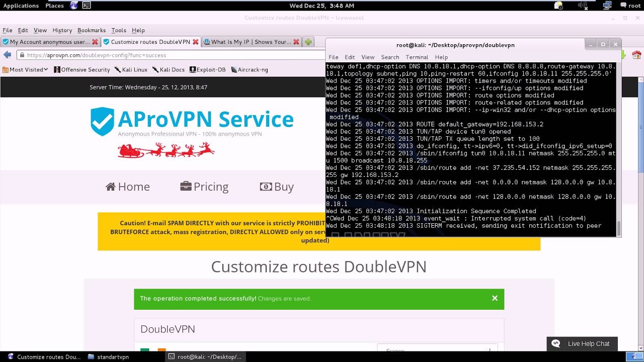Open the browser File menu
The image size is (644, 362).
point(8,30)
